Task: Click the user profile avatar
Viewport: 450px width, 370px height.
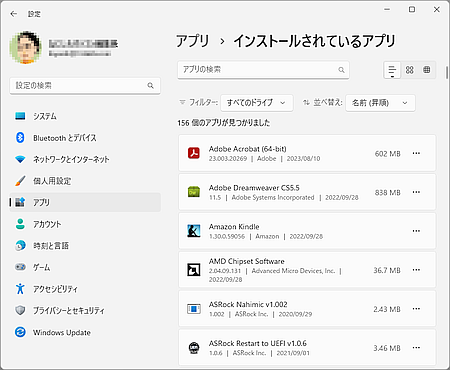Action: [26, 48]
